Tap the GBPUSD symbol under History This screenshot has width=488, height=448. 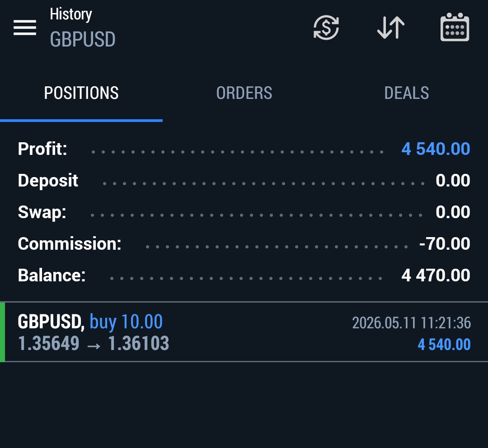[83, 39]
